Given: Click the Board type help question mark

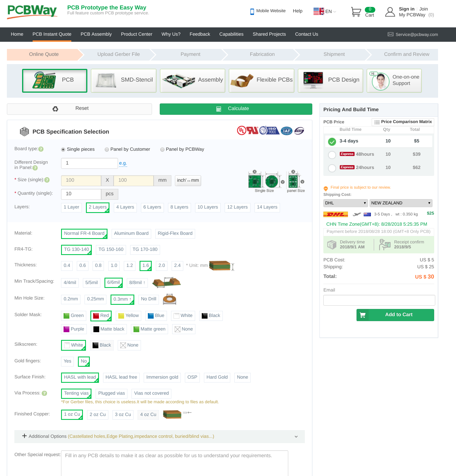Looking at the screenshot, I should coord(41,149).
